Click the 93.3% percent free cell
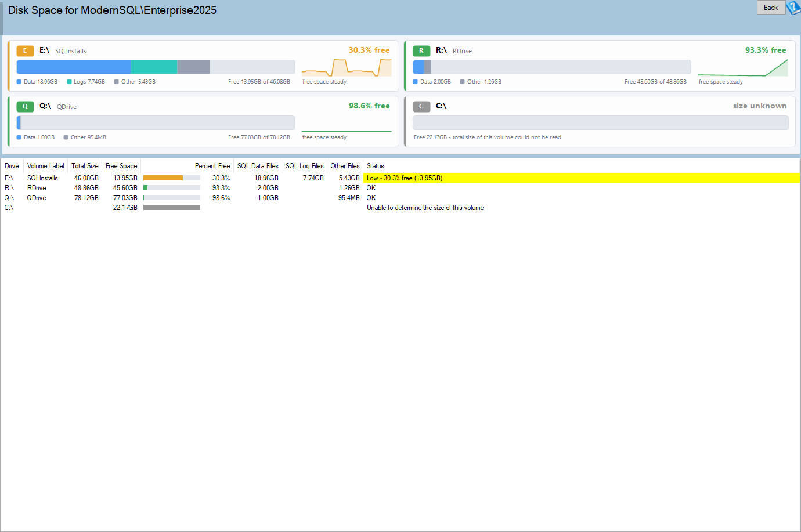 pyautogui.click(x=221, y=188)
